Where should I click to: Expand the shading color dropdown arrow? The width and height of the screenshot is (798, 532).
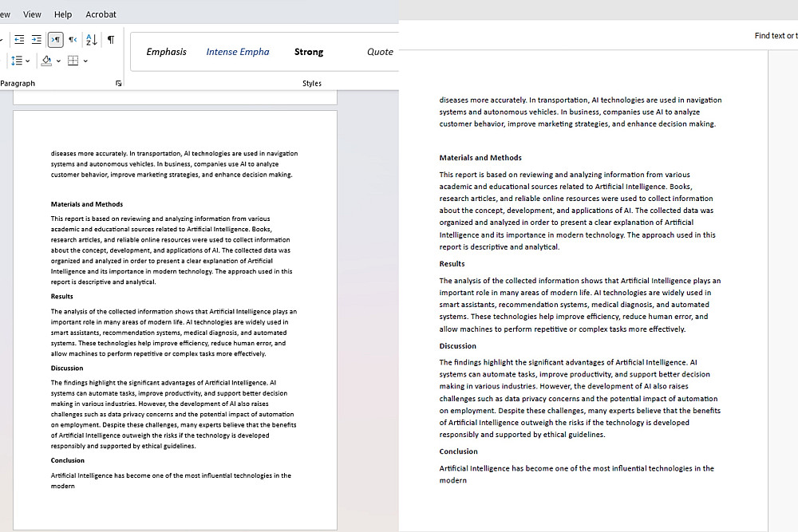click(x=58, y=61)
